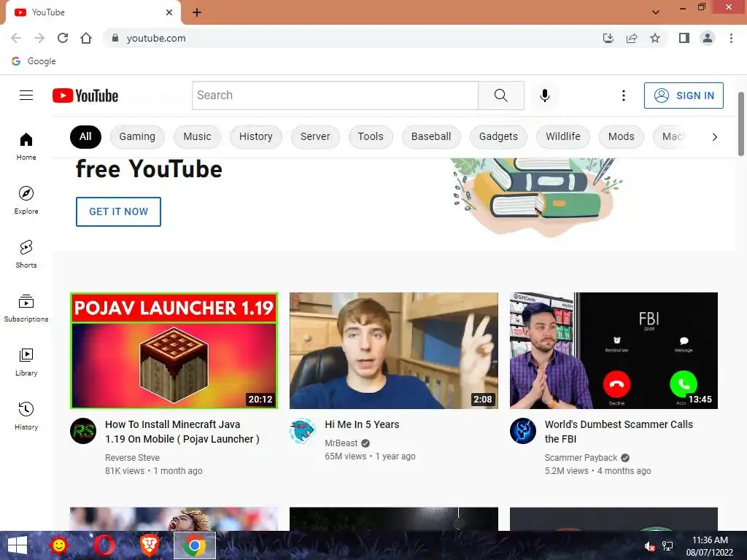
Task: Open the FBI scammer call thumbnail
Action: click(614, 351)
